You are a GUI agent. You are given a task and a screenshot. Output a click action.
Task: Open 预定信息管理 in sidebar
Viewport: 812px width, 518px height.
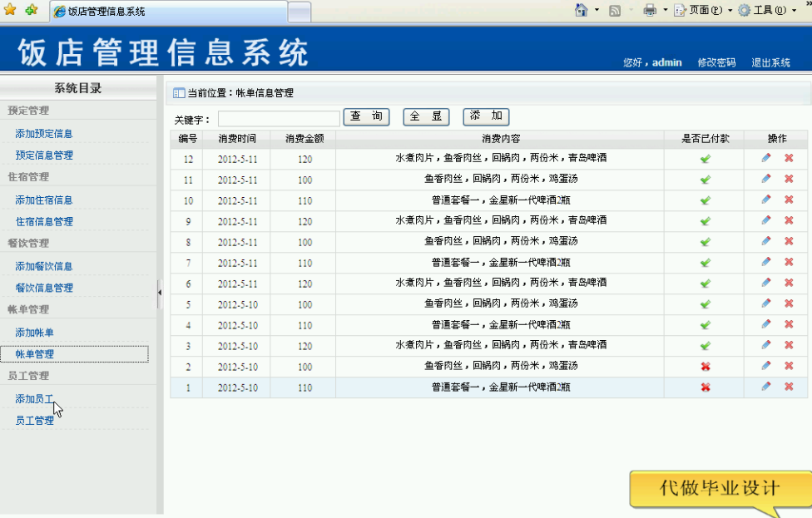coord(44,155)
